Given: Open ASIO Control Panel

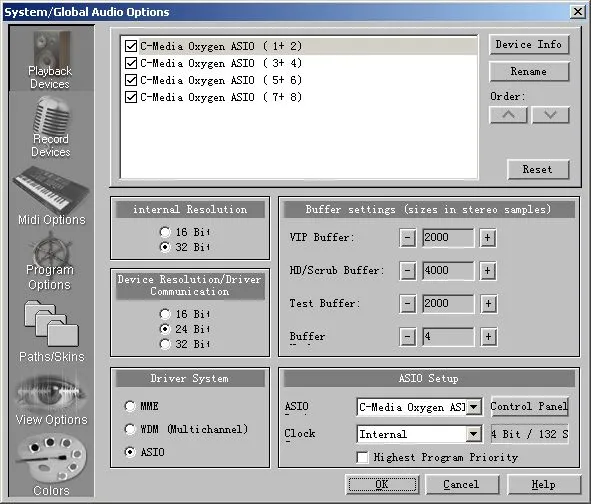Looking at the screenshot, I should [x=529, y=406].
